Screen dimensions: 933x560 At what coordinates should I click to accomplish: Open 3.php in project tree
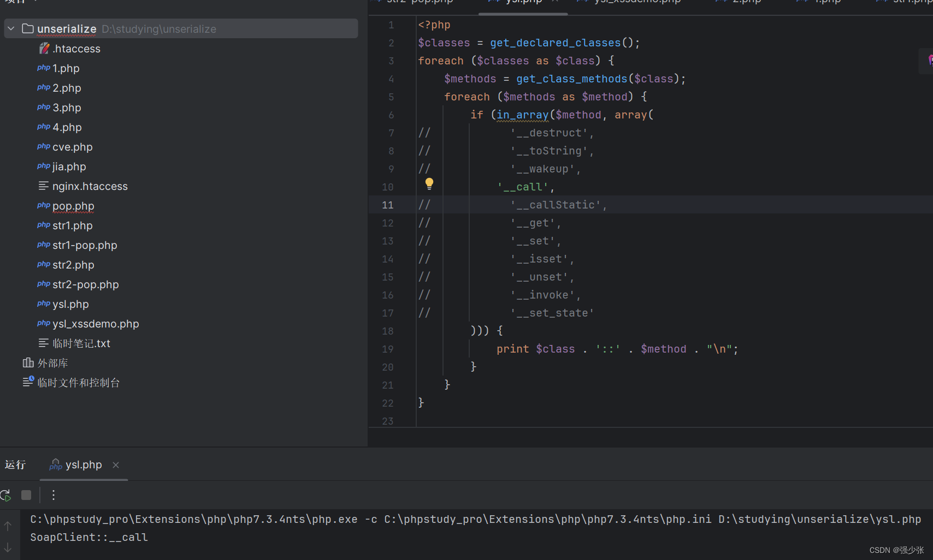point(67,108)
